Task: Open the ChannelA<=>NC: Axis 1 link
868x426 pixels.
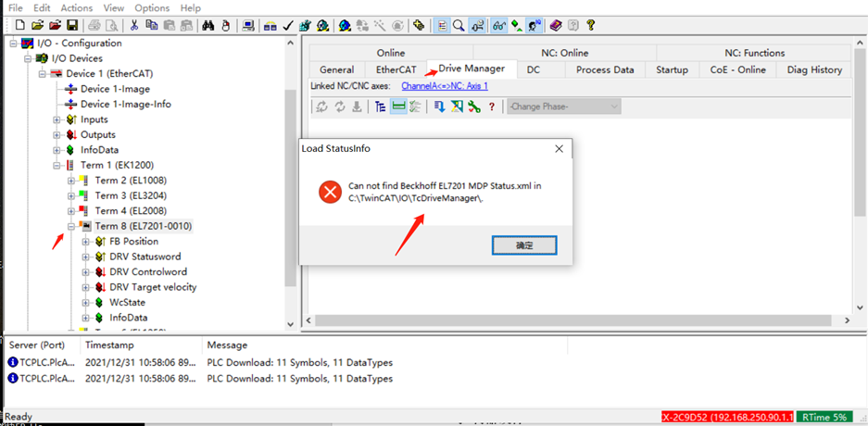Action: (445, 86)
